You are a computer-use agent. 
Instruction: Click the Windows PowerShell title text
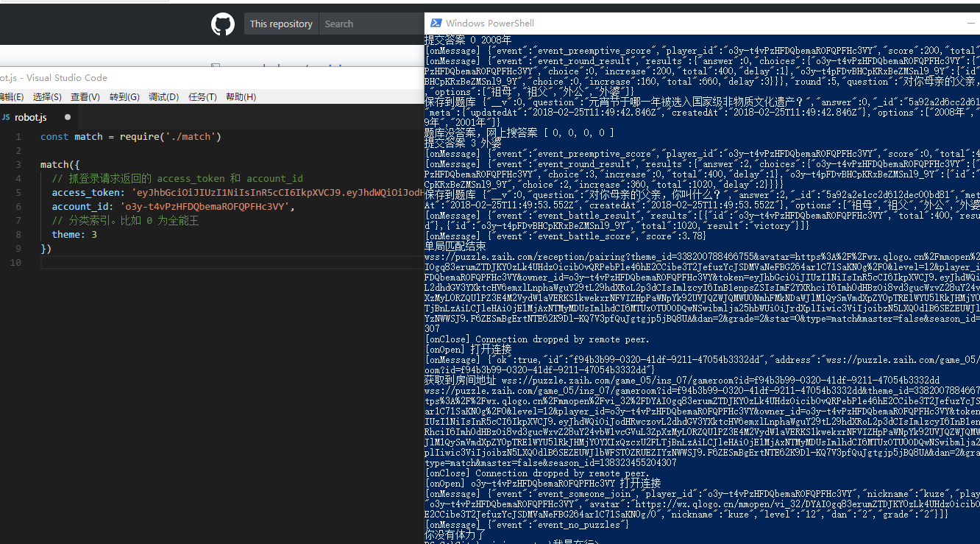click(x=490, y=24)
